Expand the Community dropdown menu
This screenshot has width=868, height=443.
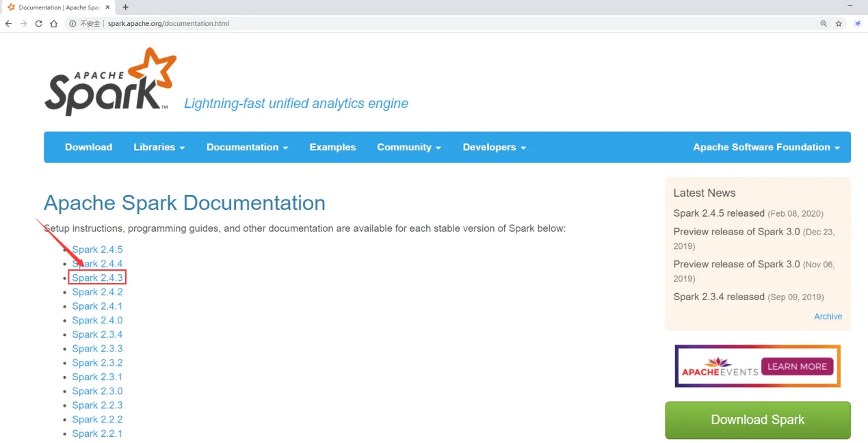(x=409, y=147)
